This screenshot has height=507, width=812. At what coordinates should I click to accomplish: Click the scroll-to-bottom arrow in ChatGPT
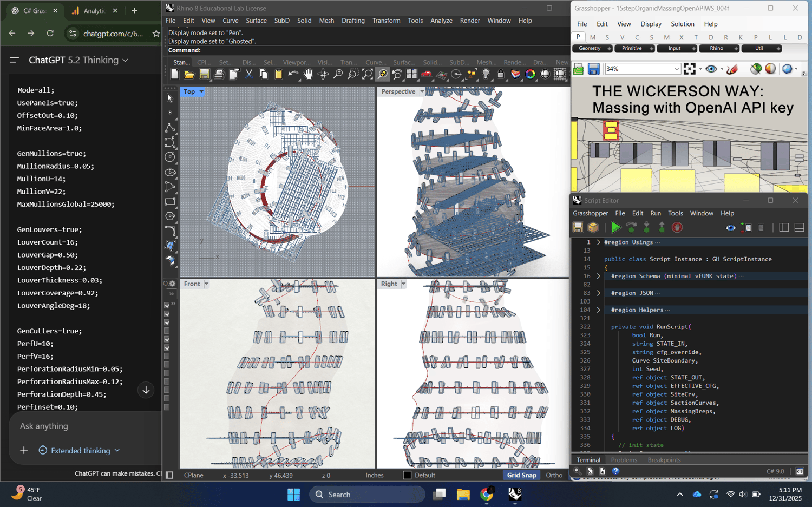(x=146, y=390)
